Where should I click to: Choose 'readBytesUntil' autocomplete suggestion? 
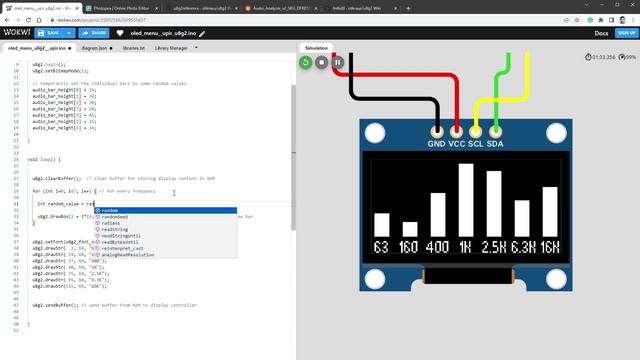166,242
